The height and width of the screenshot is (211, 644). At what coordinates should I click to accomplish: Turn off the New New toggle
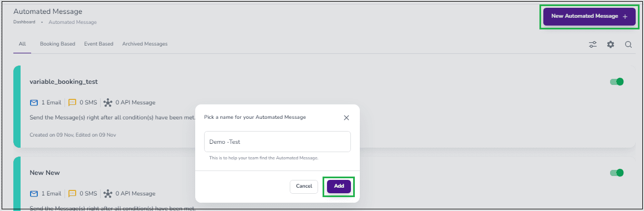(617, 173)
